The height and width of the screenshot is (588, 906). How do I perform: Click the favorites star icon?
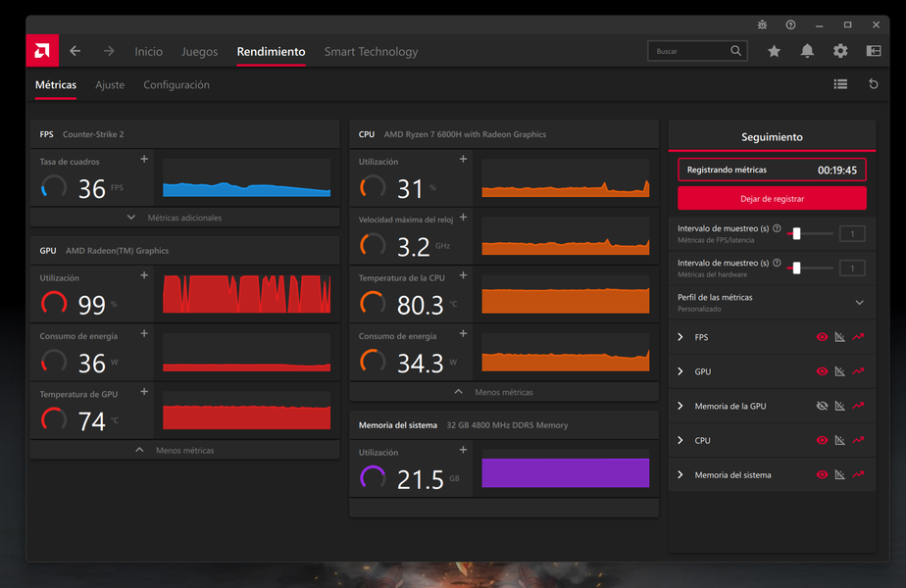pyautogui.click(x=774, y=51)
